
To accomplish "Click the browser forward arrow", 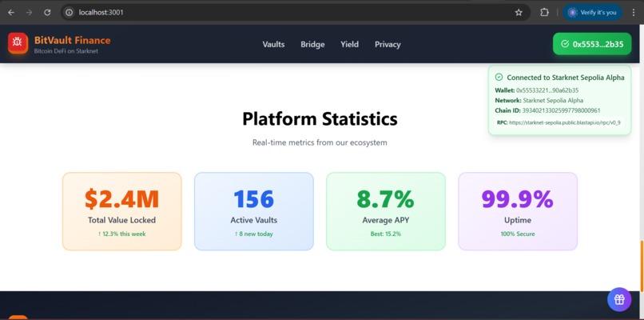I will [29, 12].
